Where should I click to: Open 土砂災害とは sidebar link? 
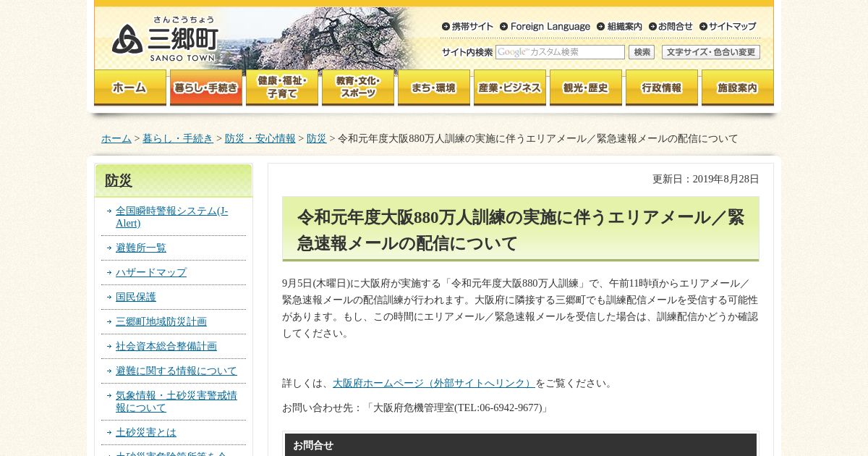(146, 432)
